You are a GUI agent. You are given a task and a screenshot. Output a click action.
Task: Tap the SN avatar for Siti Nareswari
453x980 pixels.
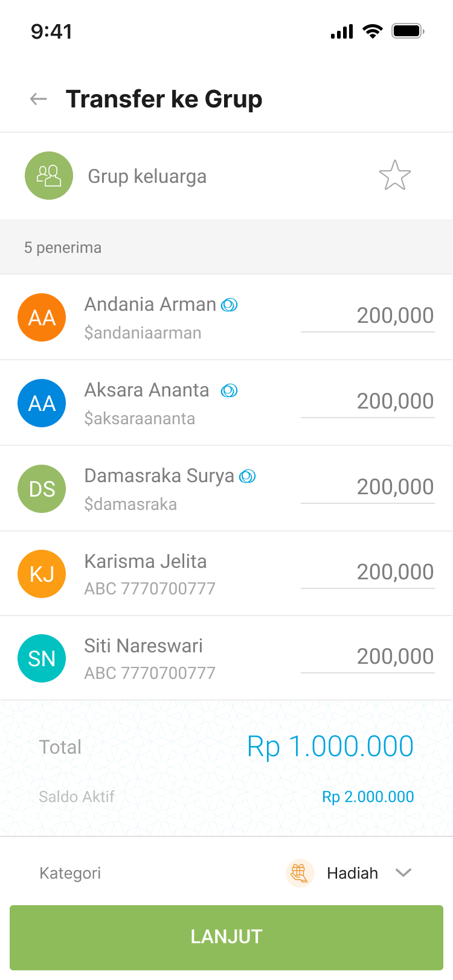tap(42, 658)
